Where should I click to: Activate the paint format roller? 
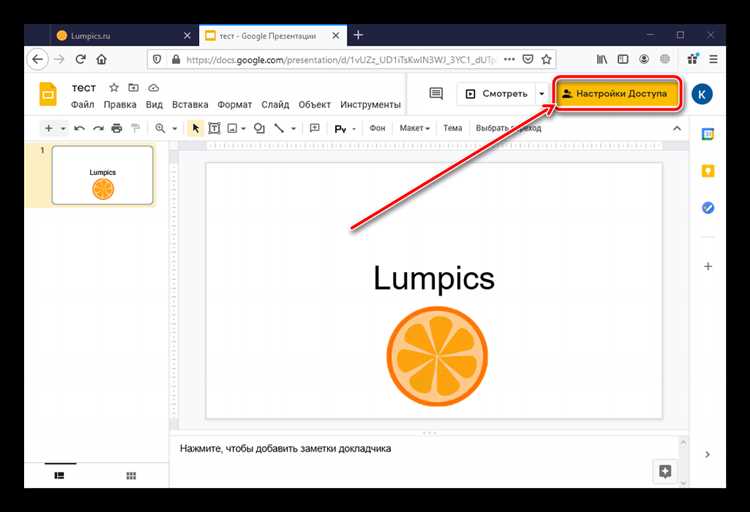click(x=135, y=128)
